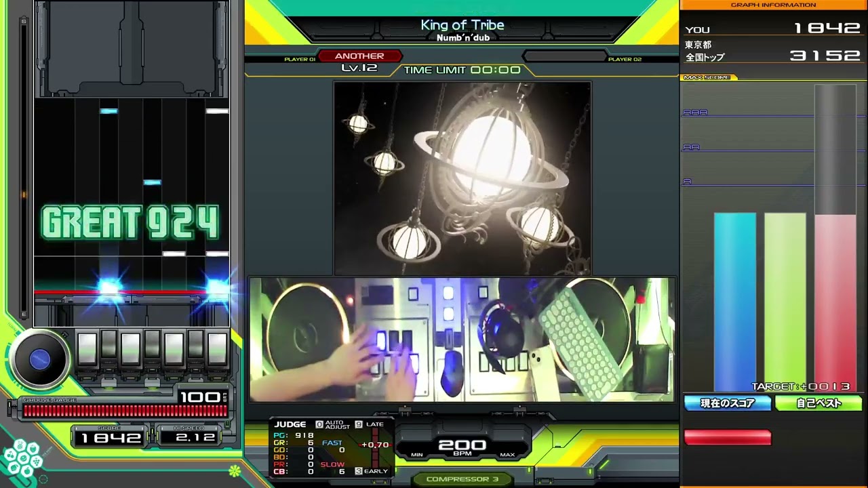
Task: Click the PR judgment row
Action: [293, 464]
